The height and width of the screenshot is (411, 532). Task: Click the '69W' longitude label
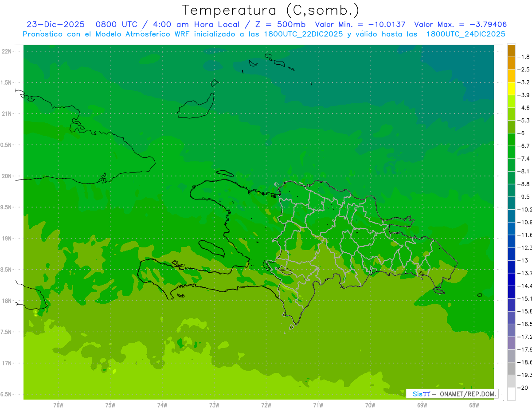422,405
